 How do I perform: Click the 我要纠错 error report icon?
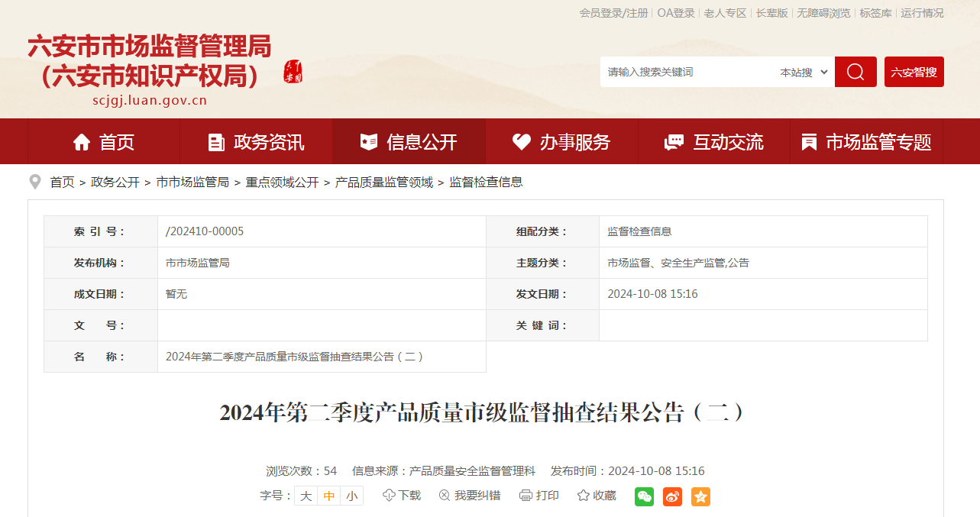(x=445, y=496)
